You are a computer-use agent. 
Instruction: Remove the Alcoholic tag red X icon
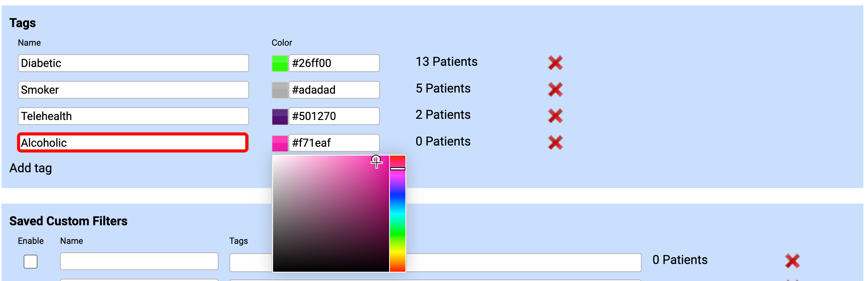[x=555, y=142]
